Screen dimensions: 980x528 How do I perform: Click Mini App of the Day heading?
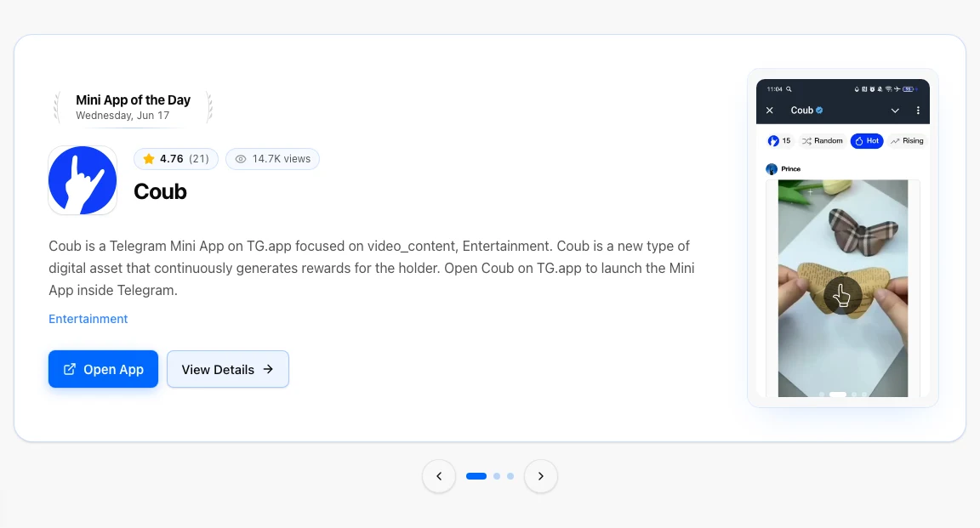[x=133, y=100]
